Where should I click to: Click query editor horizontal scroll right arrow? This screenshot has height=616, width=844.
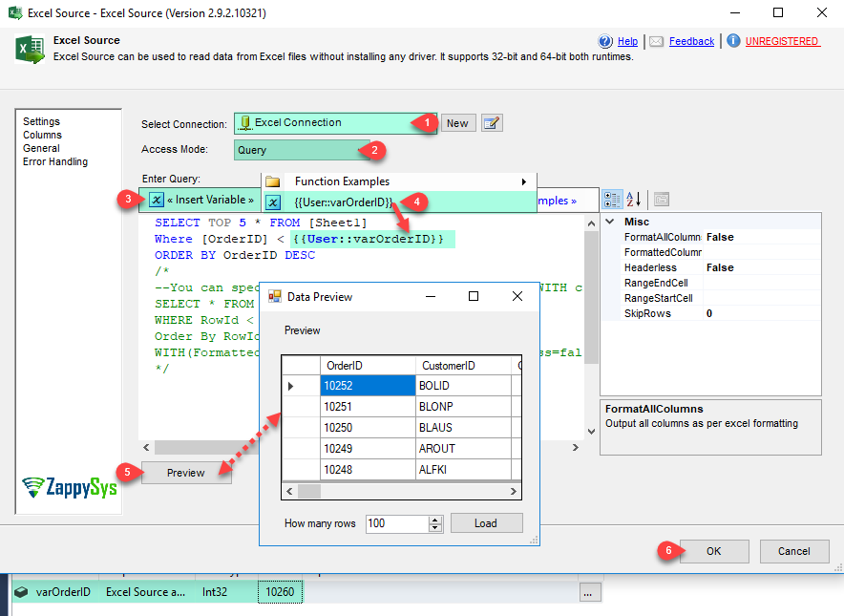pos(576,448)
